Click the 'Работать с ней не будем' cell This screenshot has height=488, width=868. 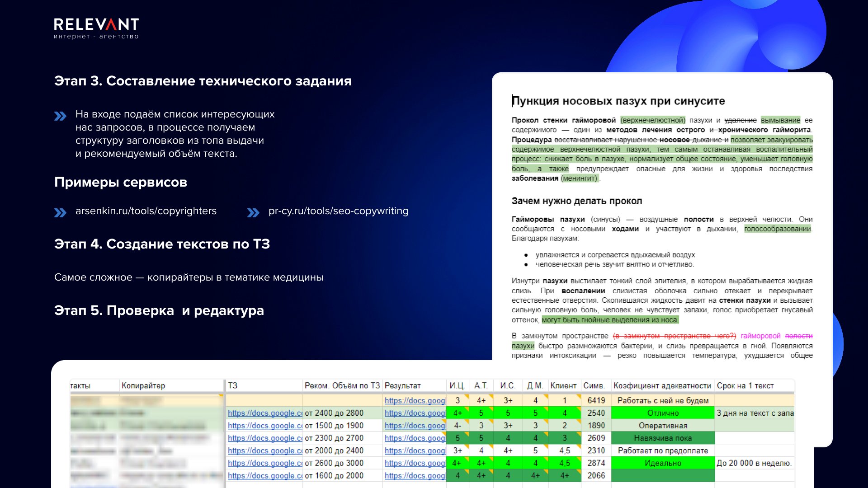click(663, 400)
